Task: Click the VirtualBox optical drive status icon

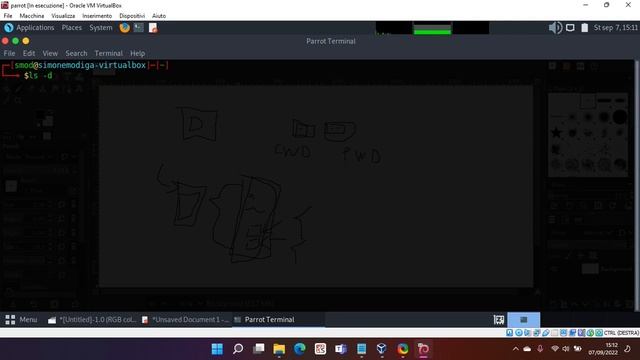Action: tap(518, 333)
